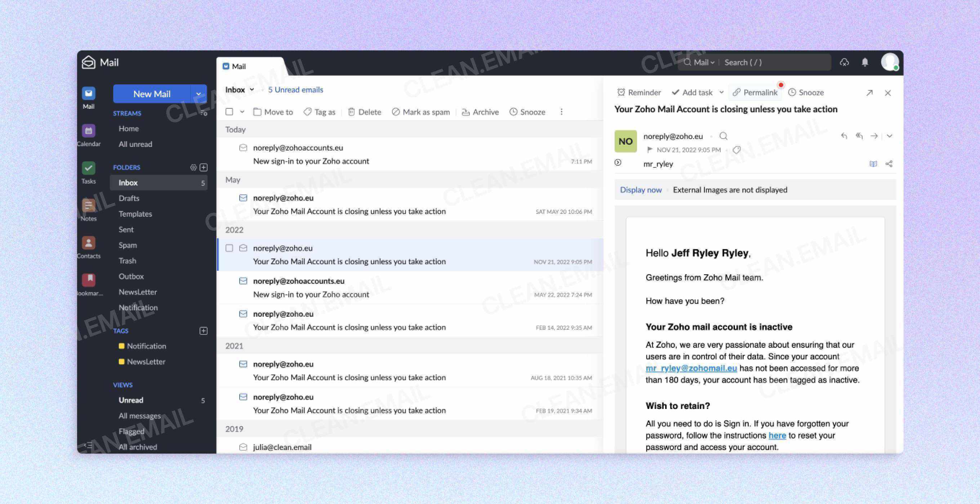
Task: Tick the checkbox on the highlighted email
Action: 230,248
